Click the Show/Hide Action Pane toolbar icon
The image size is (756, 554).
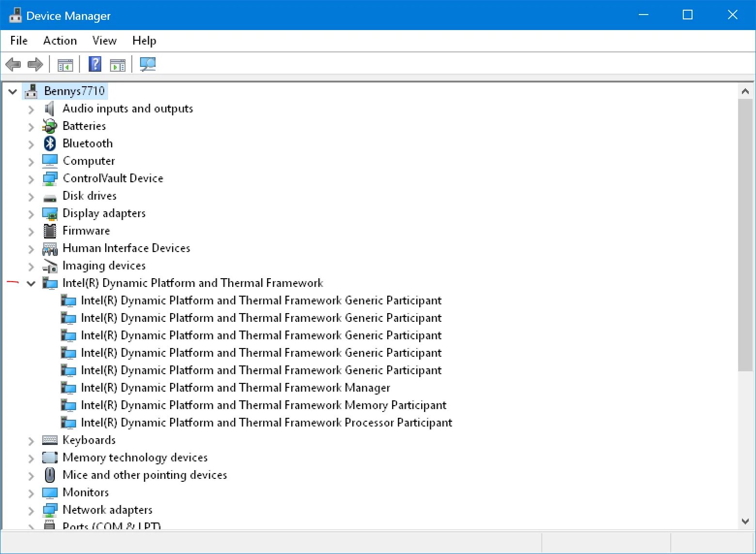point(118,64)
